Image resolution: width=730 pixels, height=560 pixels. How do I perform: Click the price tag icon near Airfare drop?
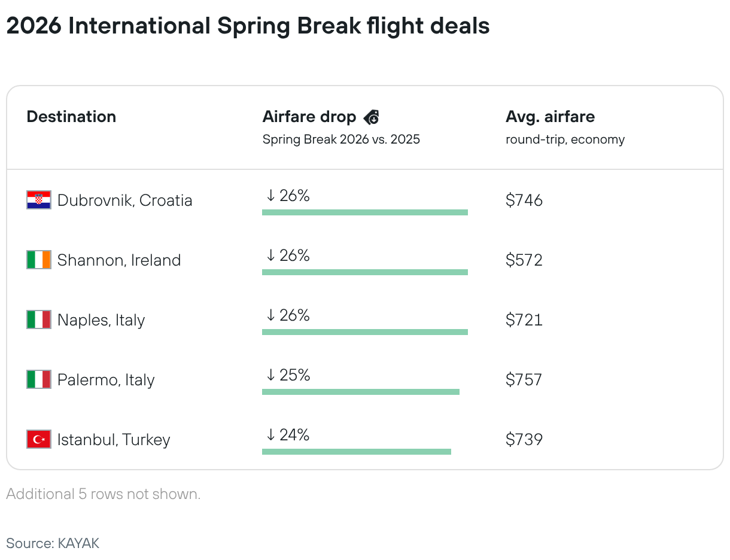pyautogui.click(x=371, y=117)
